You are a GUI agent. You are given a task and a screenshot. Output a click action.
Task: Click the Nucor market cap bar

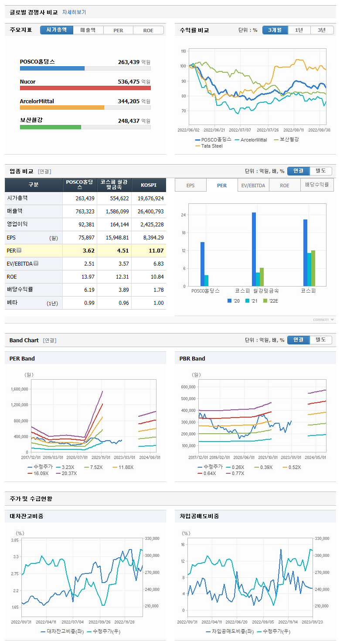pyautogui.click(x=85, y=88)
